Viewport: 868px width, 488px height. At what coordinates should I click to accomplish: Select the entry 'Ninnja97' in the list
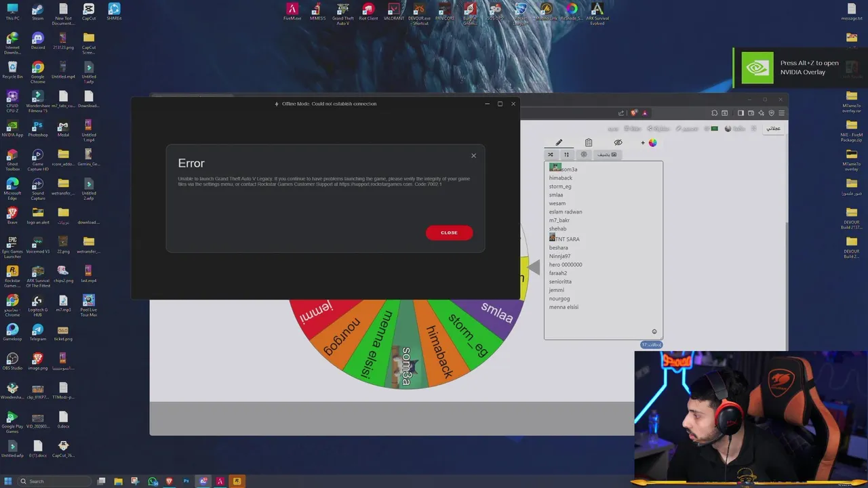click(559, 256)
